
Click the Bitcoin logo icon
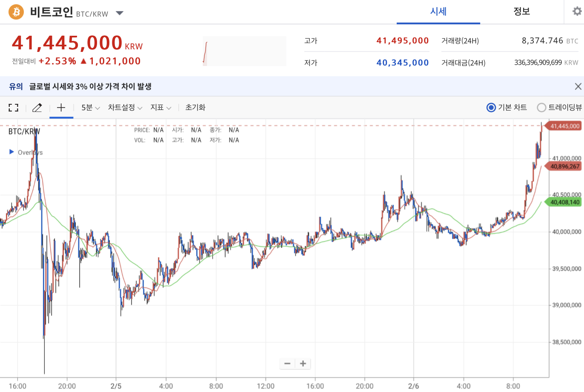(x=17, y=12)
